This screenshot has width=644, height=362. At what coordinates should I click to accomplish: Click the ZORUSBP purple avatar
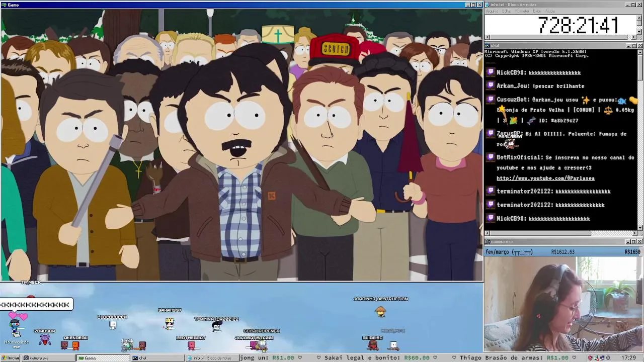click(x=45, y=339)
